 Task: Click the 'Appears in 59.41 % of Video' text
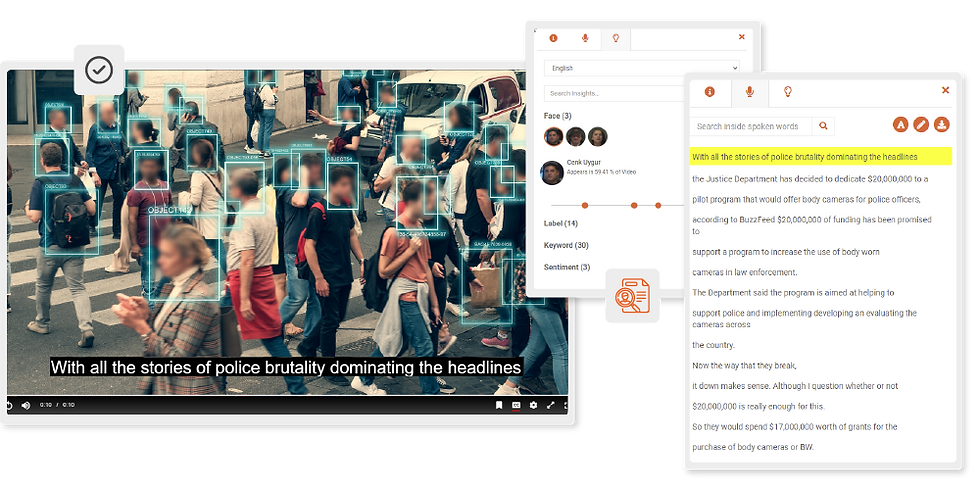(601, 172)
